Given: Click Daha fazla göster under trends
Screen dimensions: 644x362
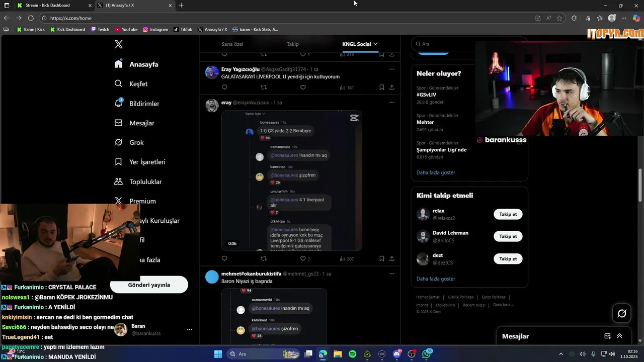Looking at the screenshot, I should [x=436, y=172].
